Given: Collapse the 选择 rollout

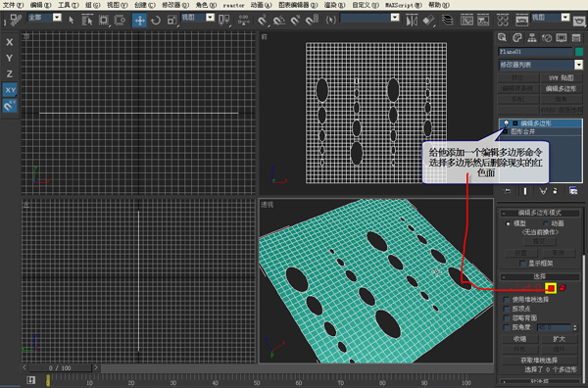Looking at the screenshot, I should (x=540, y=276).
